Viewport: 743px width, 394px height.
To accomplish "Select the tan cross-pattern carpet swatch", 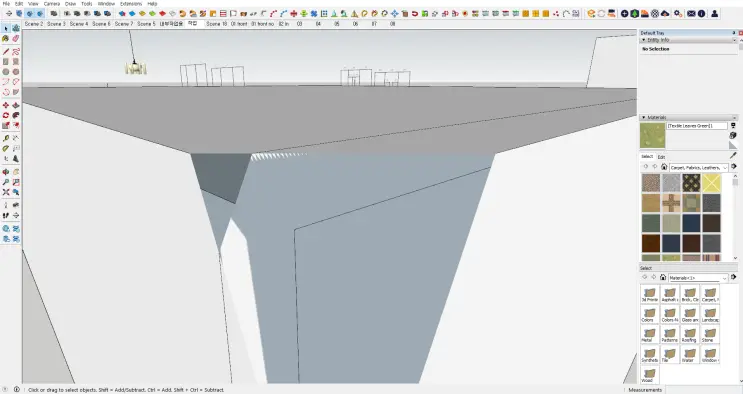I will coord(671,203).
